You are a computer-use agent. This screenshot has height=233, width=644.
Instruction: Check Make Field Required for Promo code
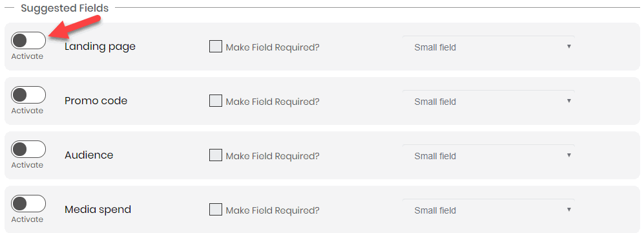(x=216, y=101)
